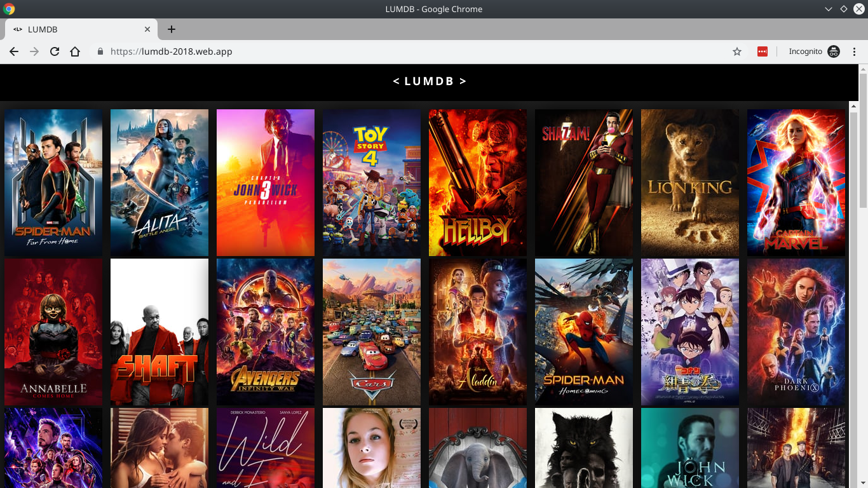Image resolution: width=868 pixels, height=488 pixels.
Task: Choose the Cars movie poster
Action: [x=372, y=332]
